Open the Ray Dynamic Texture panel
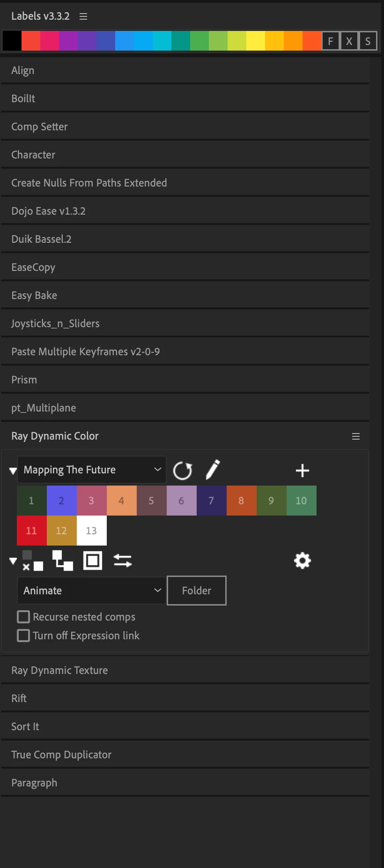Screen dimensions: 384x868 click(185, 670)
